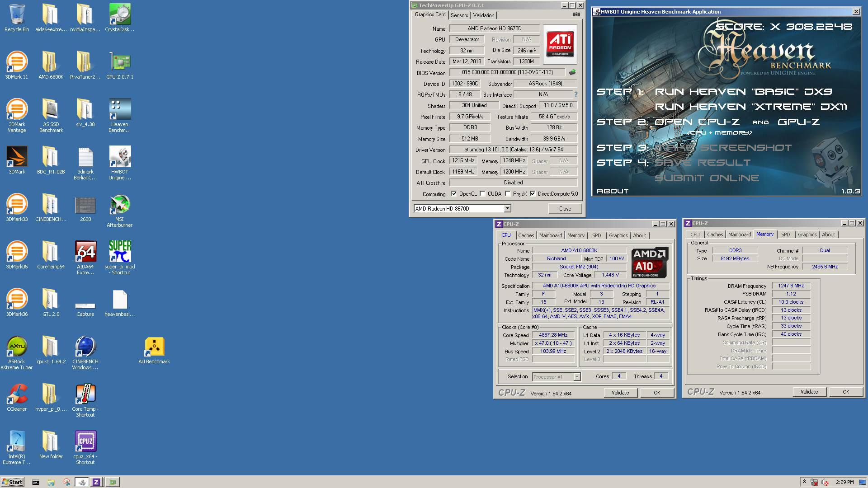Click the system tray show hidden icons arrow
Image resolution: width=868 pixels, height=488 pixels.
tap(804, 482)
